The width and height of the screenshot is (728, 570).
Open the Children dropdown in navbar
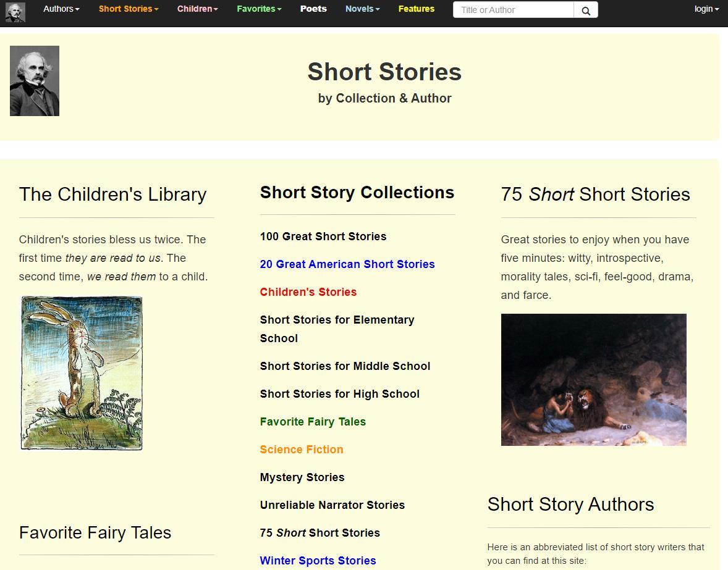click(197, 9)
